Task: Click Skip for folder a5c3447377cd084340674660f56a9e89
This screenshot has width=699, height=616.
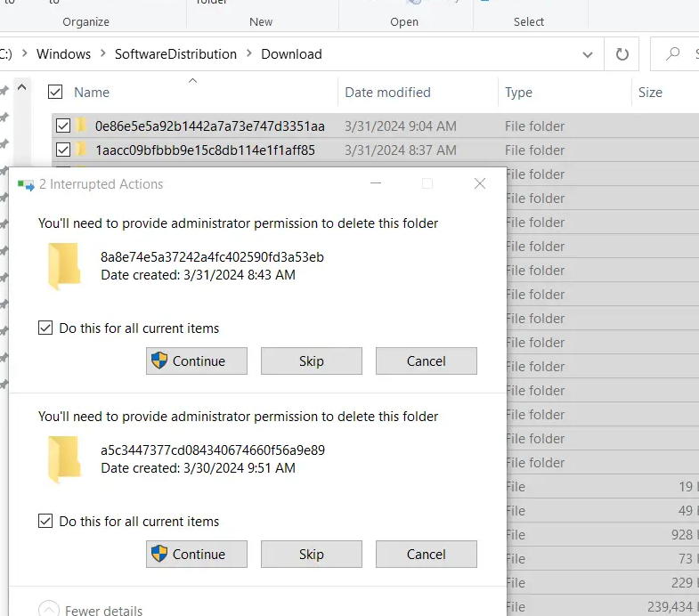Action: click(312, 554)
